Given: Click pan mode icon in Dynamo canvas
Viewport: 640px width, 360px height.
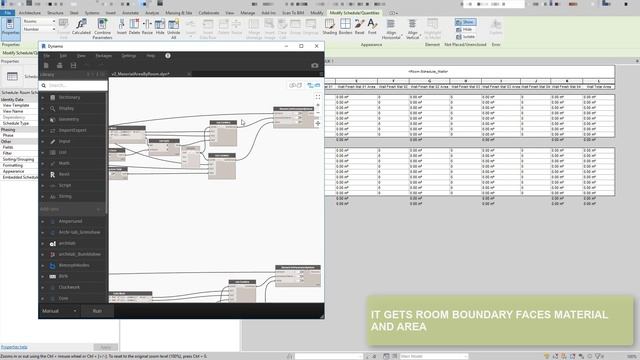Looking at the screenshot, I should (318, 123).
